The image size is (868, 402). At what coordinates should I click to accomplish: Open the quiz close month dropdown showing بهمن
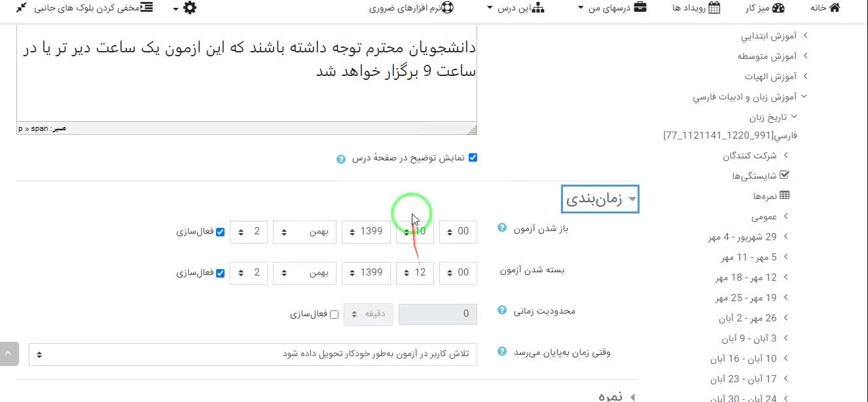pos(305,272)
